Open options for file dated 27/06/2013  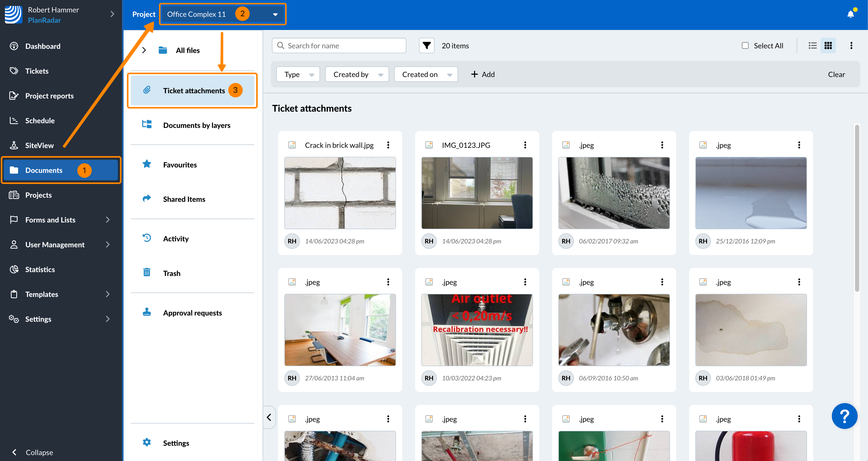(388, 282)
